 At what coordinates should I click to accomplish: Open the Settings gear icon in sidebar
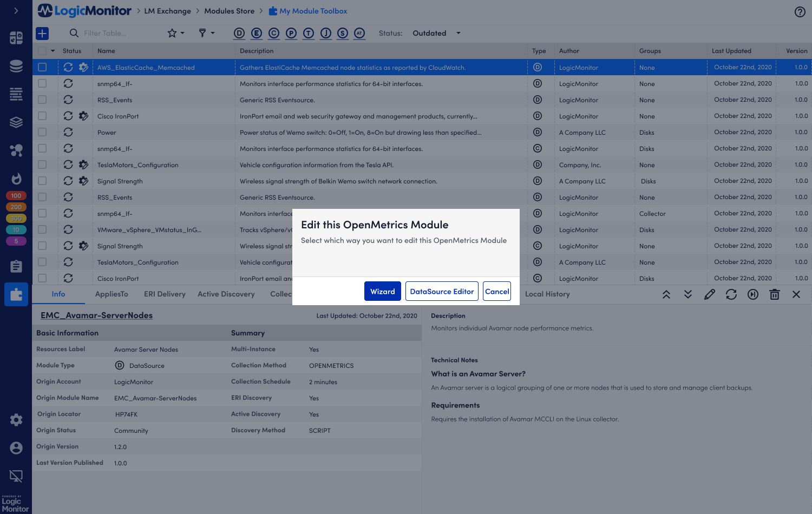[16, 420]
